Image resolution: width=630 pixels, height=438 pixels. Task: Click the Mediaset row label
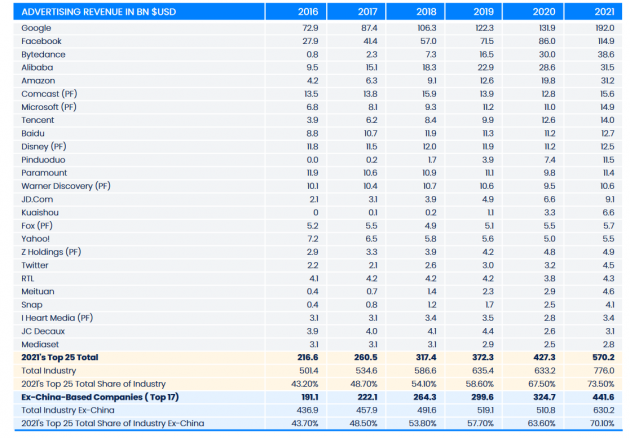[40, 344]
